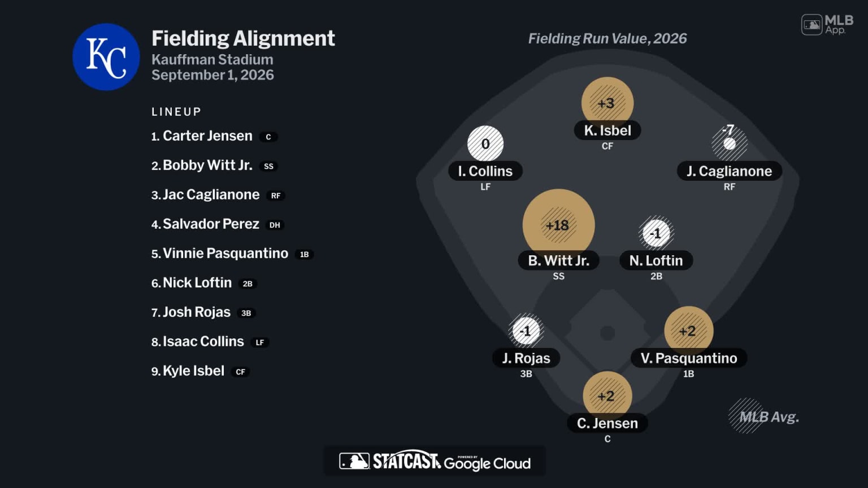Select Bobby Witt Jr. in the lineup

click(x=207, y=165)
